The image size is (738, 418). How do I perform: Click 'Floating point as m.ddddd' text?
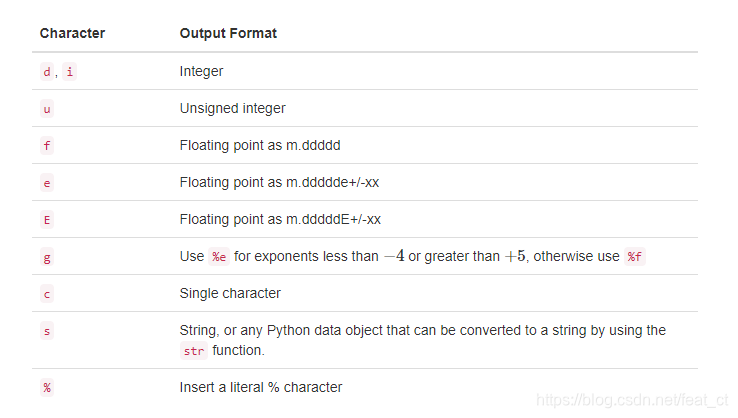260,145
